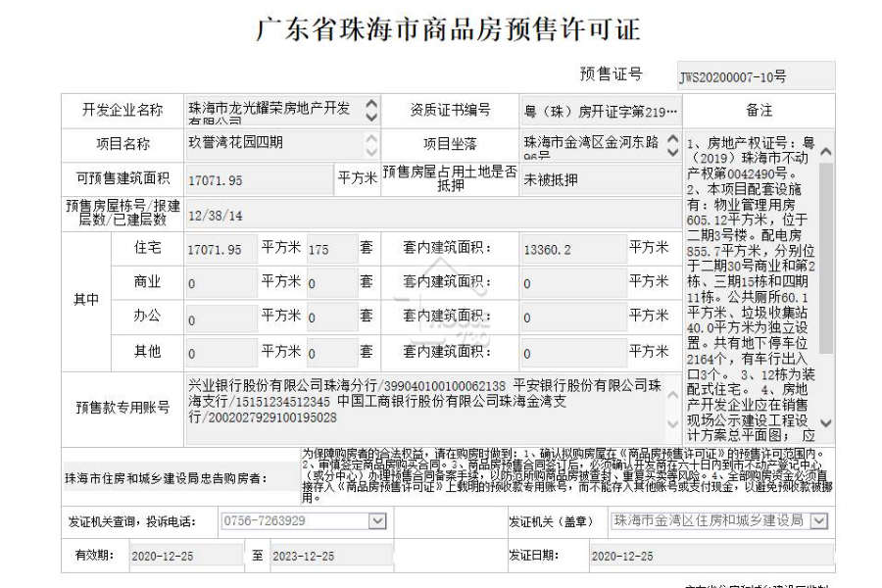Click up arrow of bank account text area scrollbar

672,395
